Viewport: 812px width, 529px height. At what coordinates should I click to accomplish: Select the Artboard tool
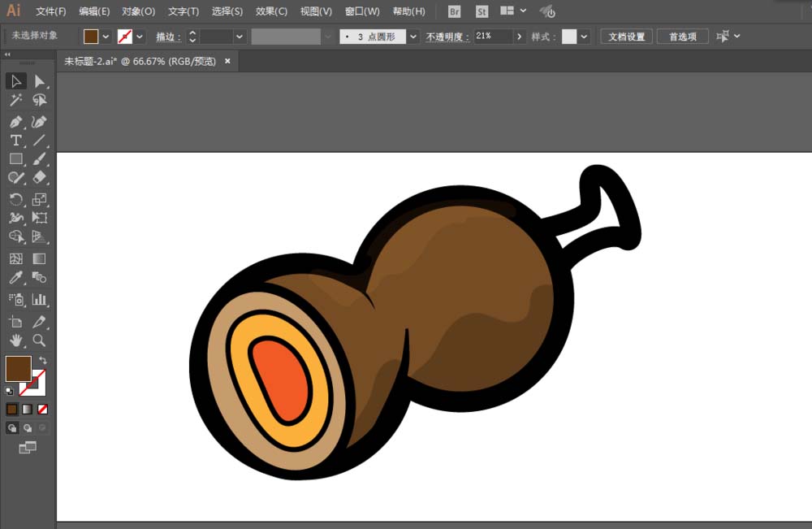tap(16, 322)
